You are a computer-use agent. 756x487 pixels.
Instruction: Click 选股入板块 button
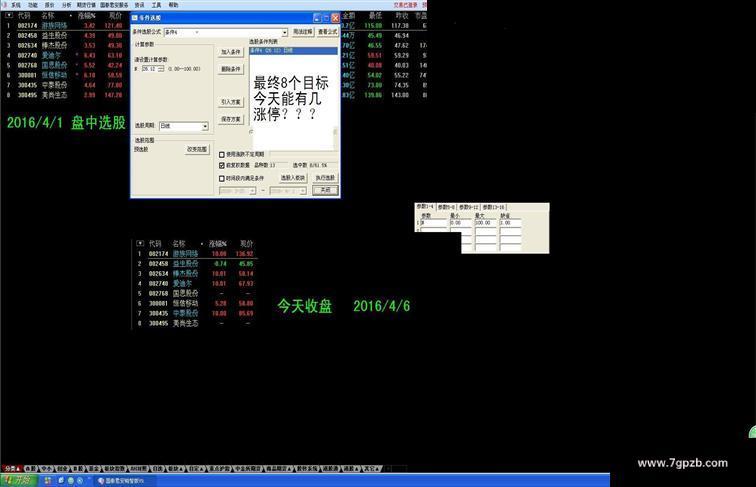(x=293, y=178)
